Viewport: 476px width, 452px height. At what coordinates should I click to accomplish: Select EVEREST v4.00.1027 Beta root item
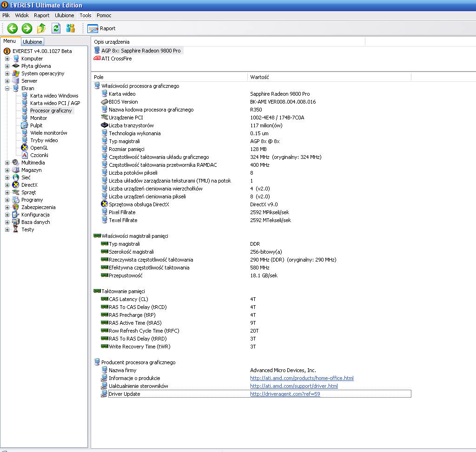(42, 51)
